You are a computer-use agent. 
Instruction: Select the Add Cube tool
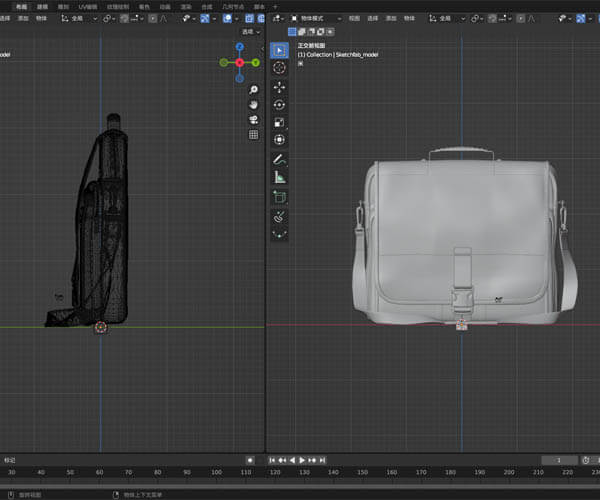coord(279,197)
